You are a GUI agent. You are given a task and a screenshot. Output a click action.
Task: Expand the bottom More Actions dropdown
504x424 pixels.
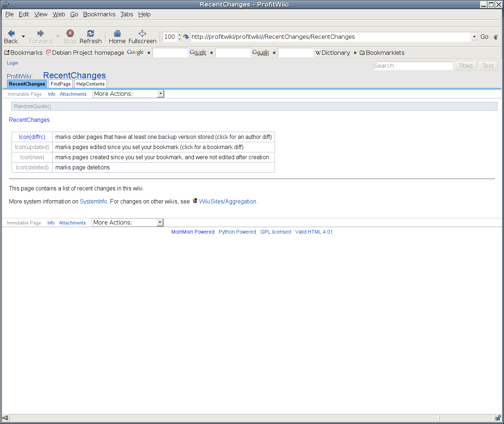(160, 223)
